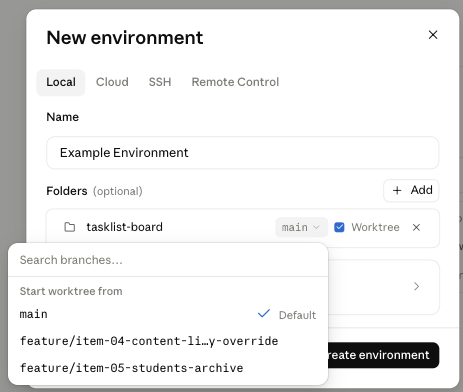Screen dimensions: 463x392
Task: Click the Create environment button
Action: (383, 355)
